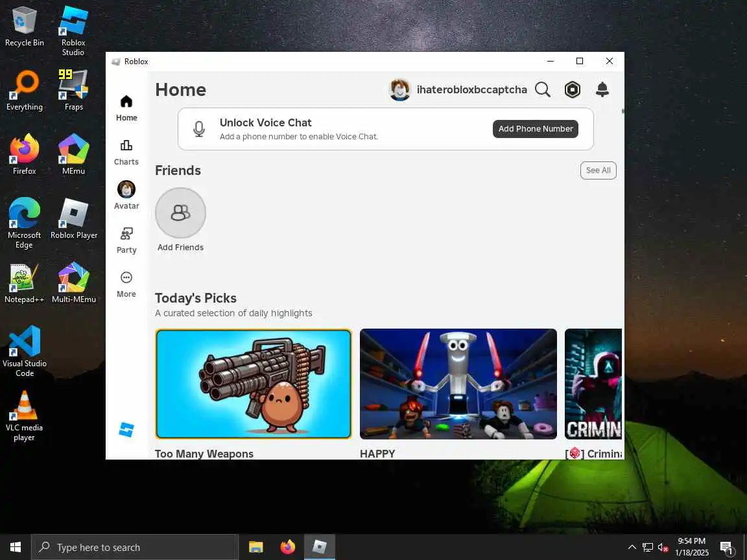This screenshot has width=747, height=560.
Task: Open the Action Center notifications icon
Action: (726, 548)
